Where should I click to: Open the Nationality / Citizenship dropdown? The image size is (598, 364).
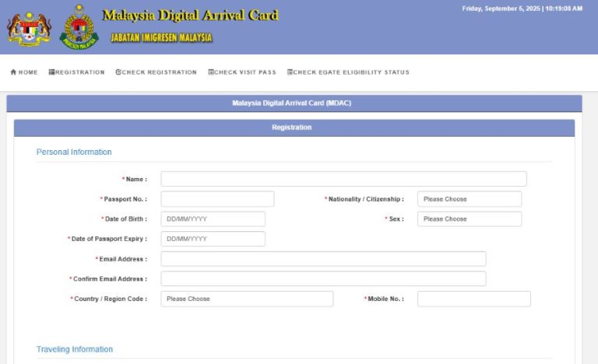tap(470, 199)
